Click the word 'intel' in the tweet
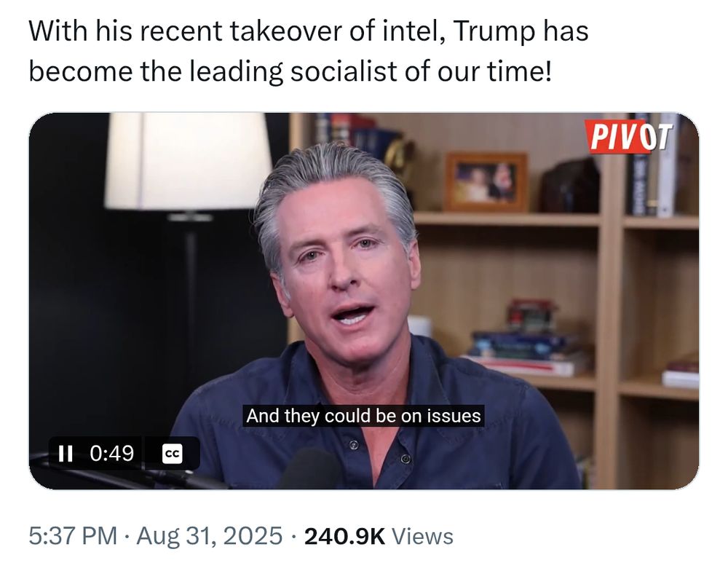The height and width of the screenshot is (568, 728). 410,31
